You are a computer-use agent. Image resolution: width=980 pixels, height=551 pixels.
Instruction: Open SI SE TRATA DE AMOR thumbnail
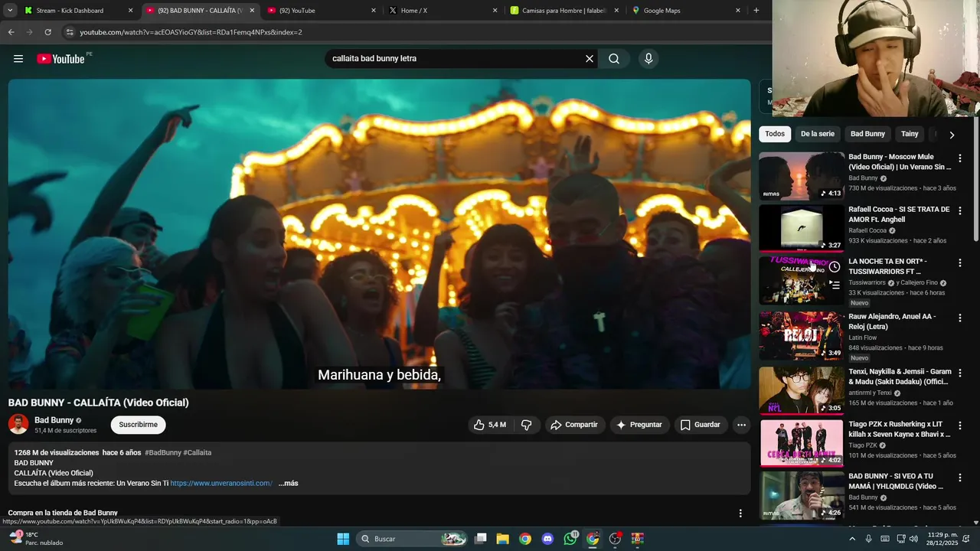801,228
